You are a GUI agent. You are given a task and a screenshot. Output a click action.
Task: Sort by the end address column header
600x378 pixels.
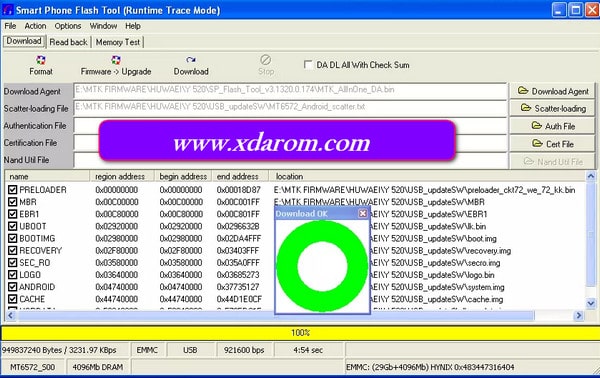pyautogui.click(x=240, y=176)
